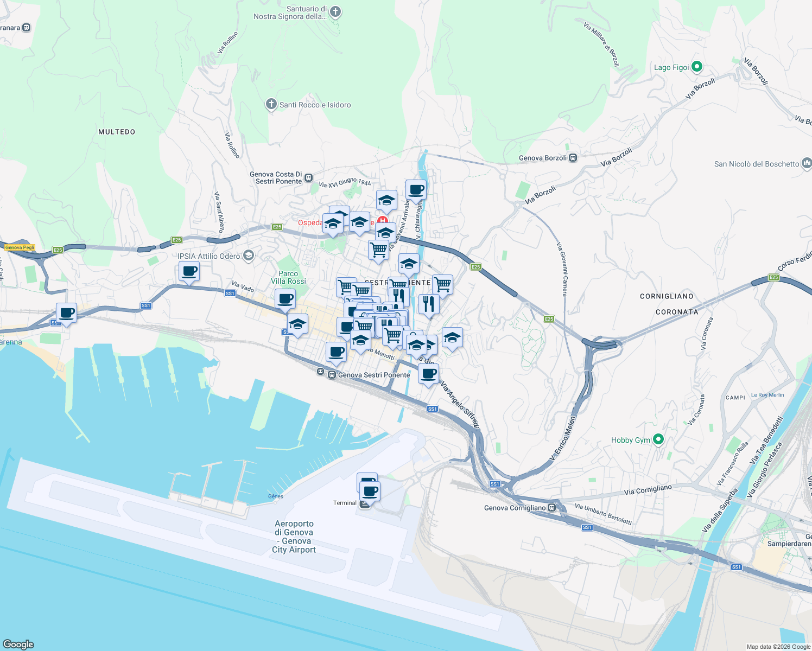Click the church marker at Santi Rocco e Isidoro
This screenshot has width=812, height=651.
pos(270,104)
